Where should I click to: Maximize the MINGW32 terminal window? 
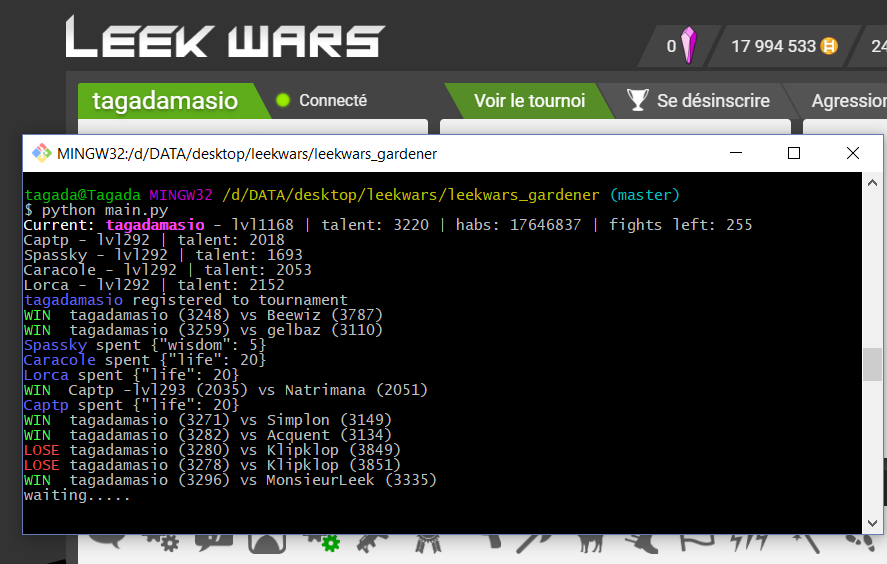point(794,153)
